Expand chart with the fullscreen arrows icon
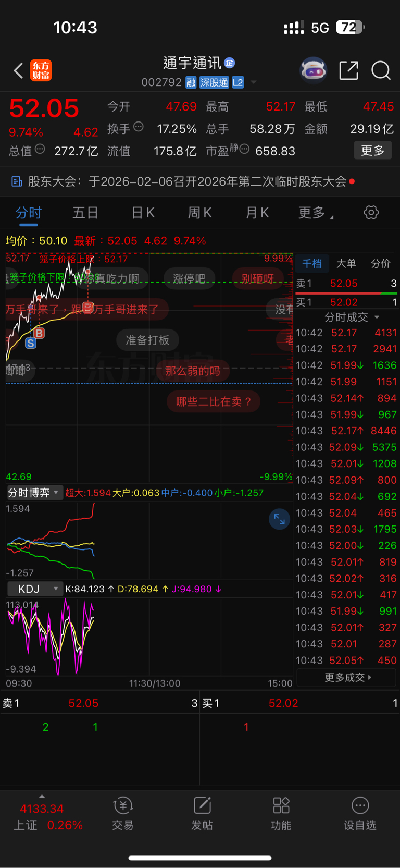The height and width of the screenshot is (868, 400). tap(279, 519)
